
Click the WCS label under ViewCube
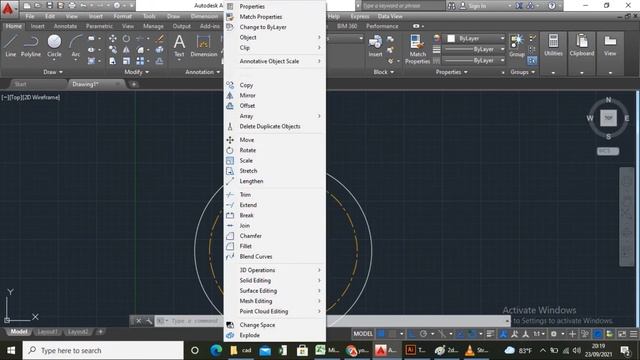tap(608, 151)
